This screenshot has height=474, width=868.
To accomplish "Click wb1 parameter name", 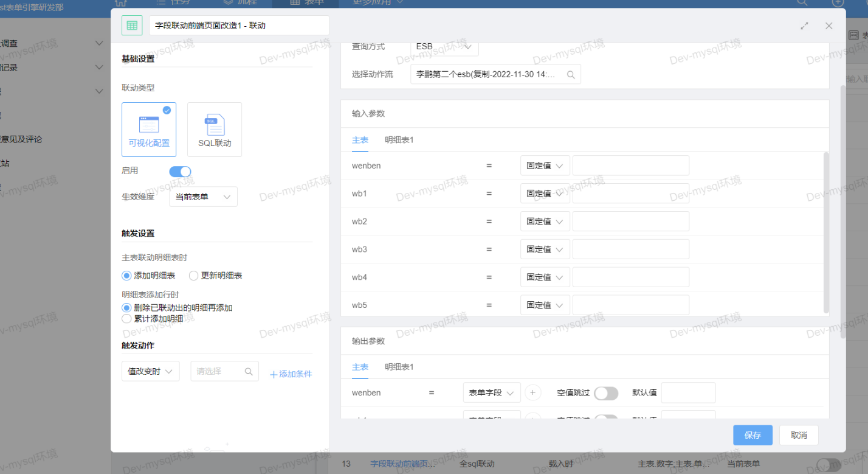I will (360, 193).
